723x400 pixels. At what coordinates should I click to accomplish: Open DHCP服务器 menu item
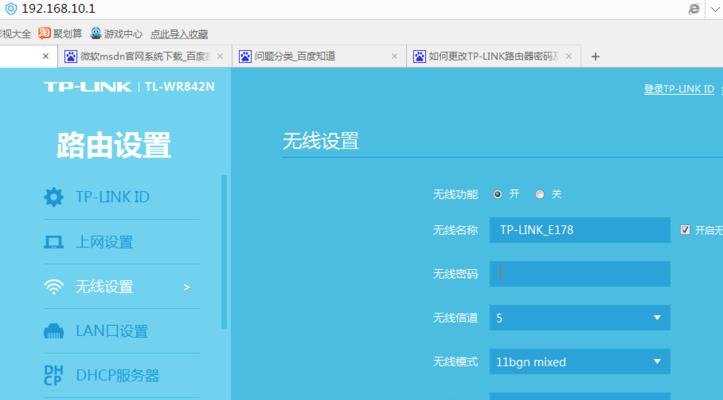(x=122, y=376)
